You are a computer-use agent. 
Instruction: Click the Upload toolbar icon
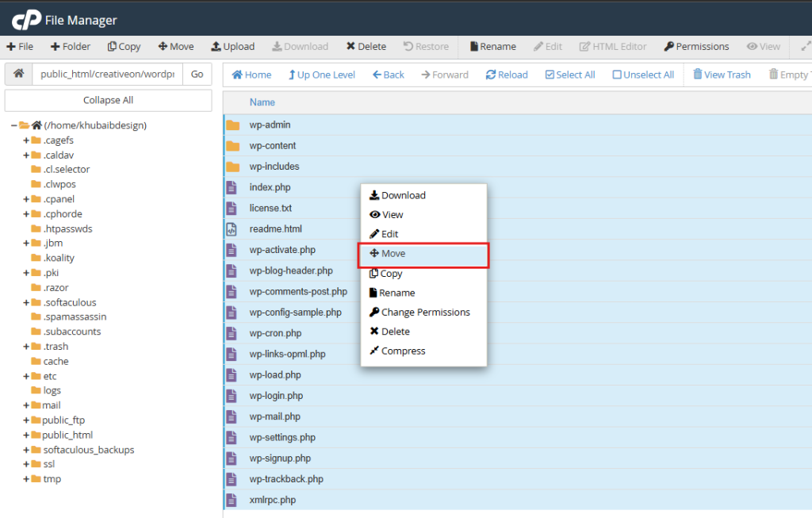click(232, 46)
